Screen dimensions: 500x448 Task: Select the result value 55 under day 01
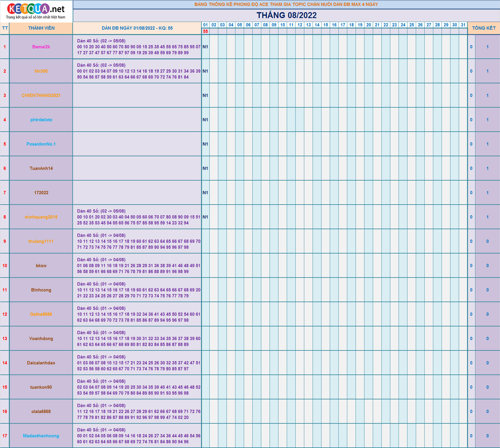[x=206, y=31]
